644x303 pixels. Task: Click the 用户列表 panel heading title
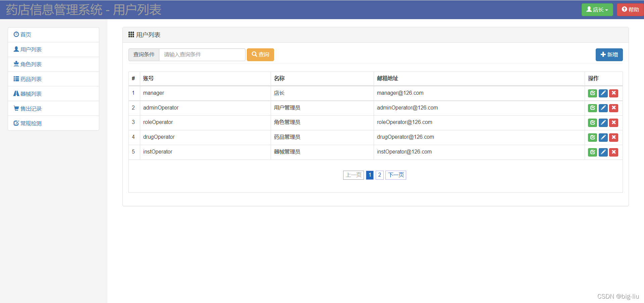click(145, 35)
